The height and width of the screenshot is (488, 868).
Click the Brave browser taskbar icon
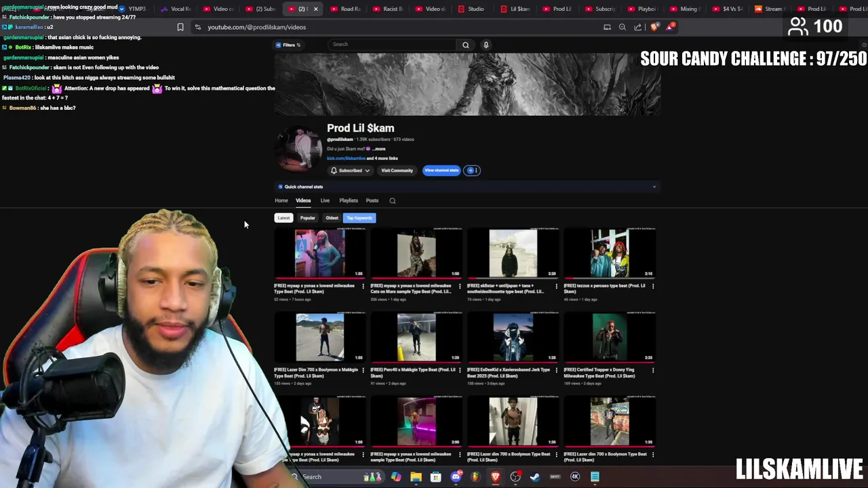496,477
